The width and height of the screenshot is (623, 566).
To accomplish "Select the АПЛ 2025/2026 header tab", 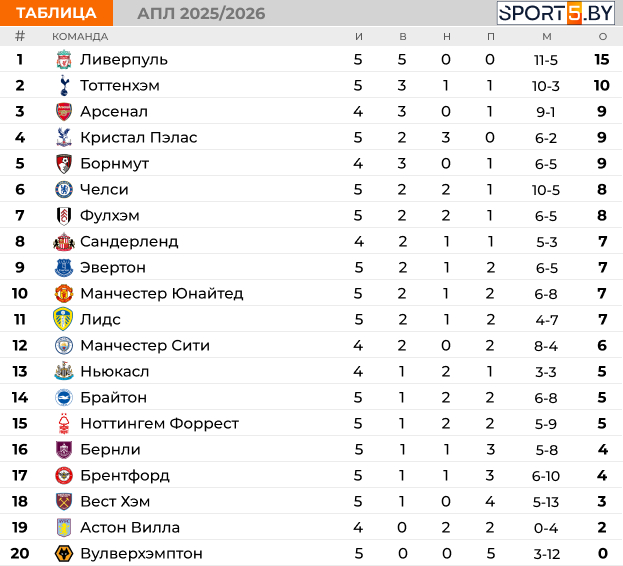I will click(x=201, y=14).
